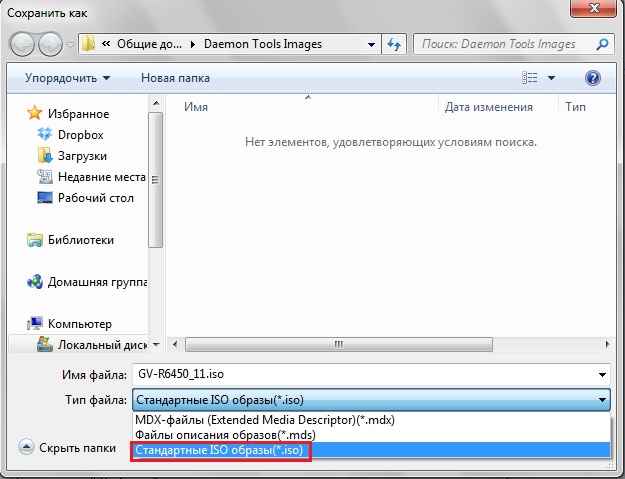Open the help question mark icon

point(592,78)
